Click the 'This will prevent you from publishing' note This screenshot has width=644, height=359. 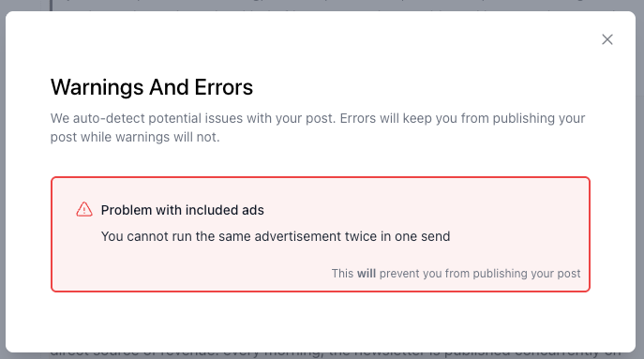tap(456, 273)
